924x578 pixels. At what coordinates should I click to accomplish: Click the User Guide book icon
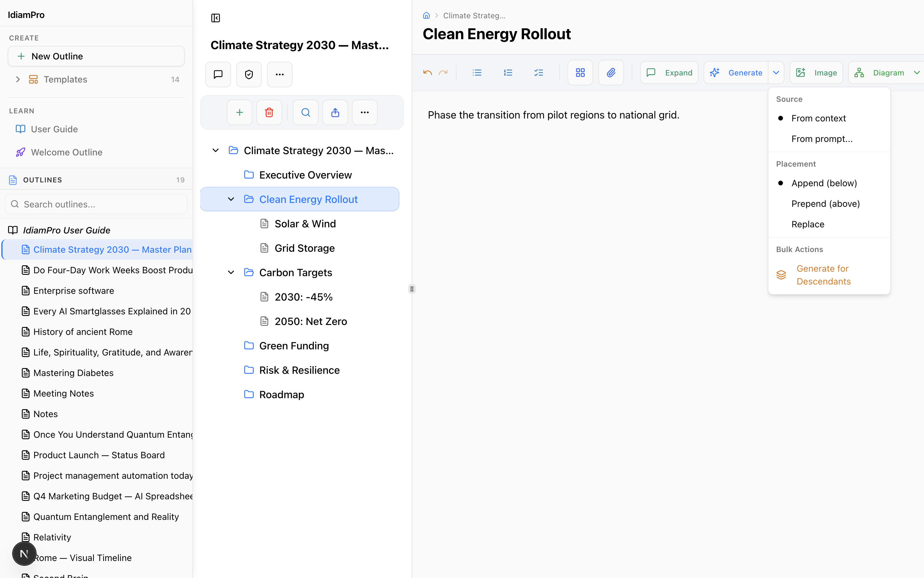coord(21,129)
